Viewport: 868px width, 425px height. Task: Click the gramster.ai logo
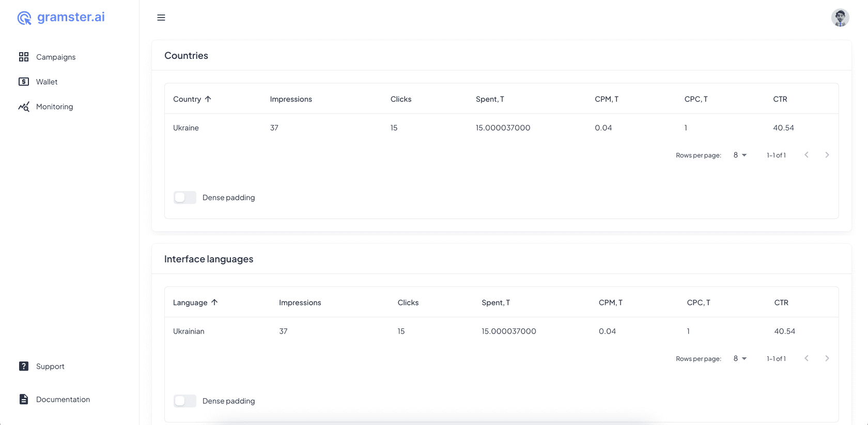pyautogui.click(x=61, y=18)
